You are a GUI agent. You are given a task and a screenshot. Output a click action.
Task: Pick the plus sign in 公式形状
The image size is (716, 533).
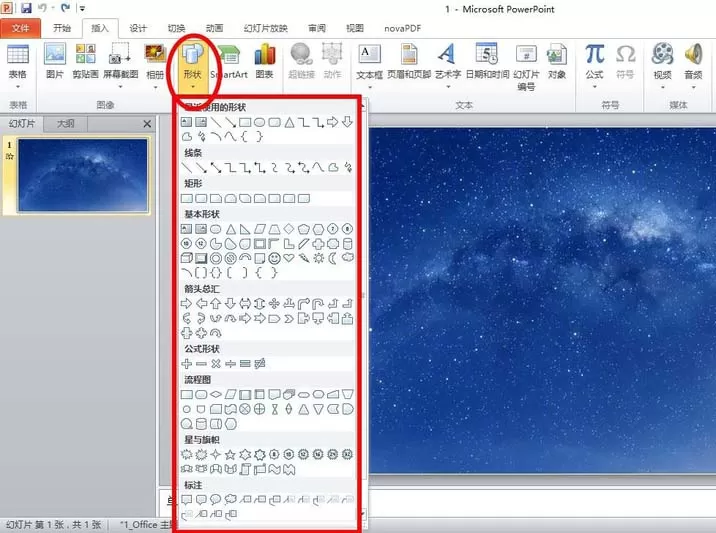[186, 364]
